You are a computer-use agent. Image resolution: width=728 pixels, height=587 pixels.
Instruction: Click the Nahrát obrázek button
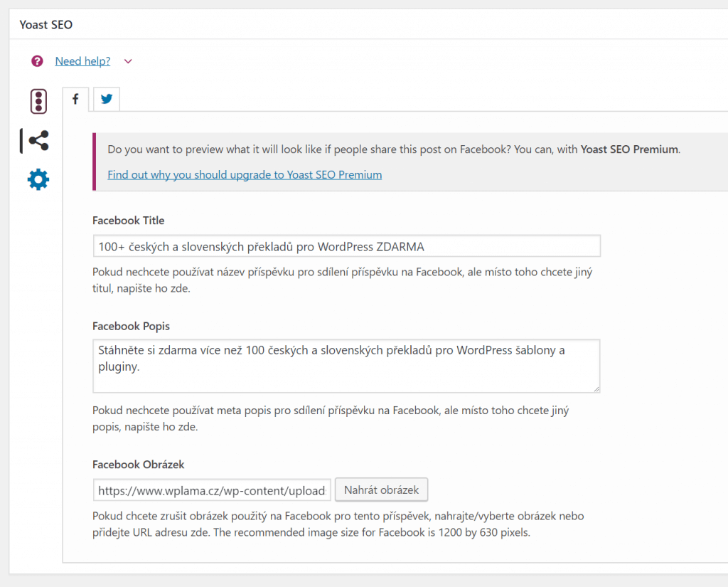point(381,490)
